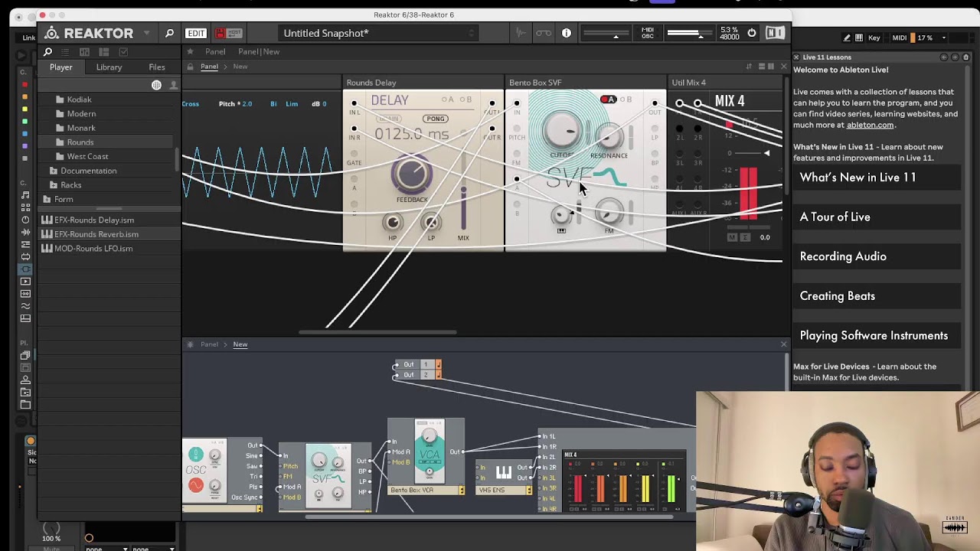Click the debug bug icon in structure view
Viewport: 980px width, 551px height.
pyautogui.click(x=191, y=344)
